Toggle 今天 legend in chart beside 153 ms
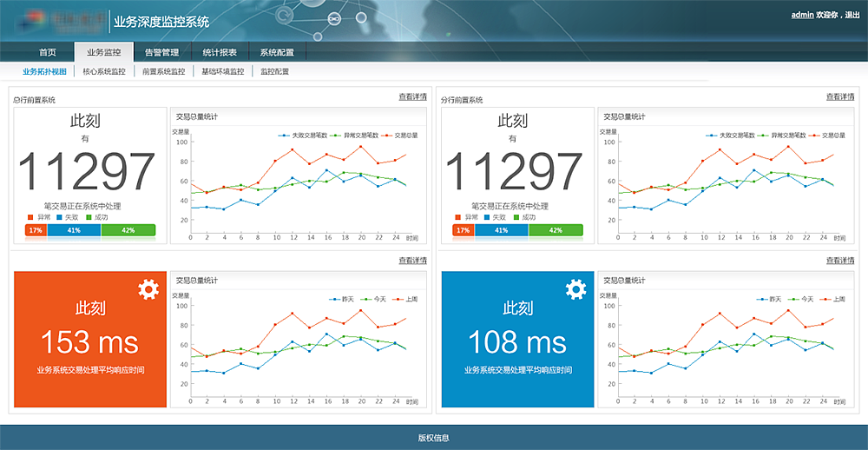This screenshot has height=450, width=868. [x=373, y=299]
